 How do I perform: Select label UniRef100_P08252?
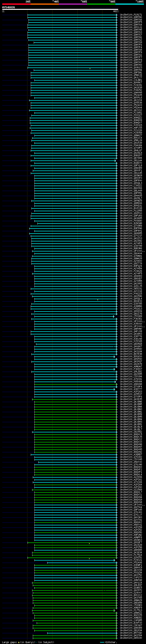[x=131, y=90]
